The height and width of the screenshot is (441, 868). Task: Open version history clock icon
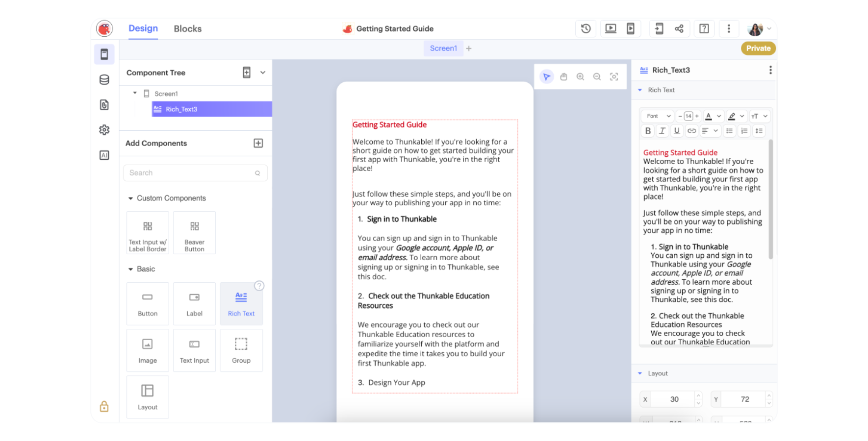point(586,29)
